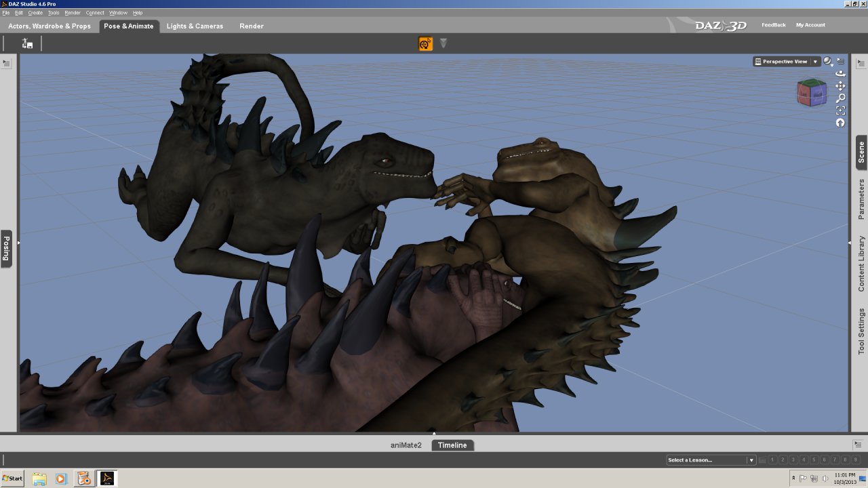
Task: Switch to the Lights & Cameras tab
Action: 195,26
